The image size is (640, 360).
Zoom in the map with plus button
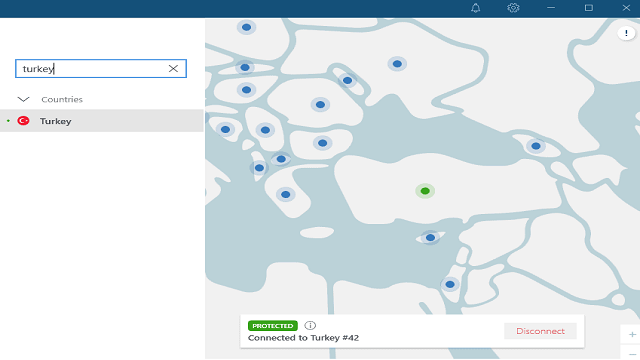click(x=632, y=334)
